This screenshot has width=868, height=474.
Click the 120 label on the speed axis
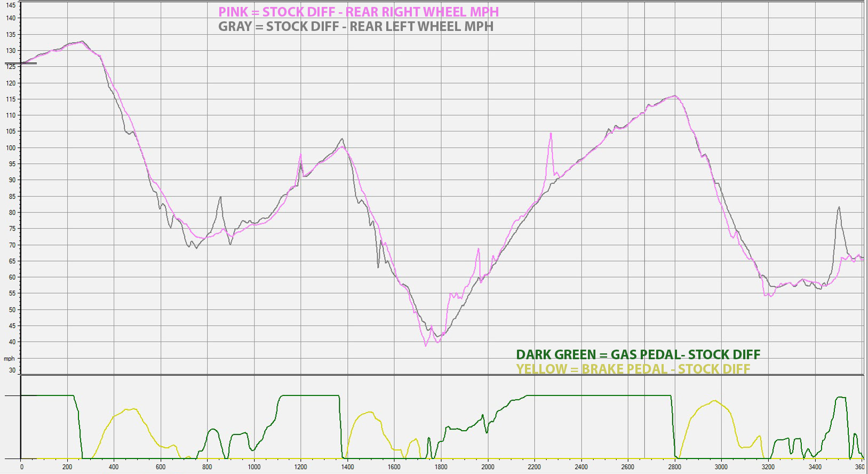[11, 83]
